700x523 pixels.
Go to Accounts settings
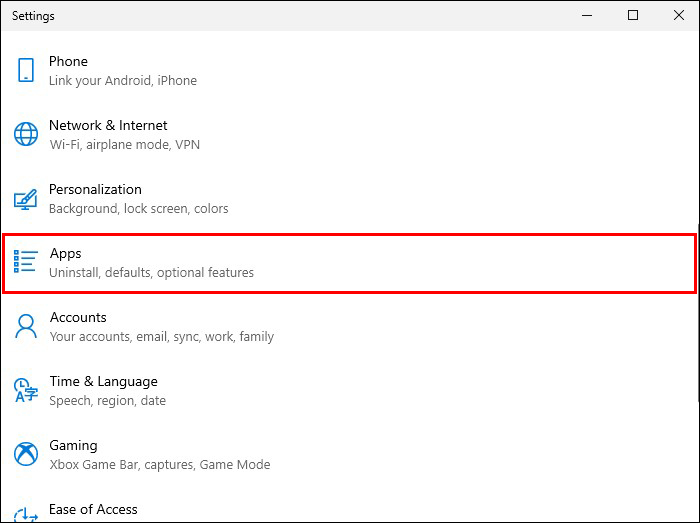[78, 318]
